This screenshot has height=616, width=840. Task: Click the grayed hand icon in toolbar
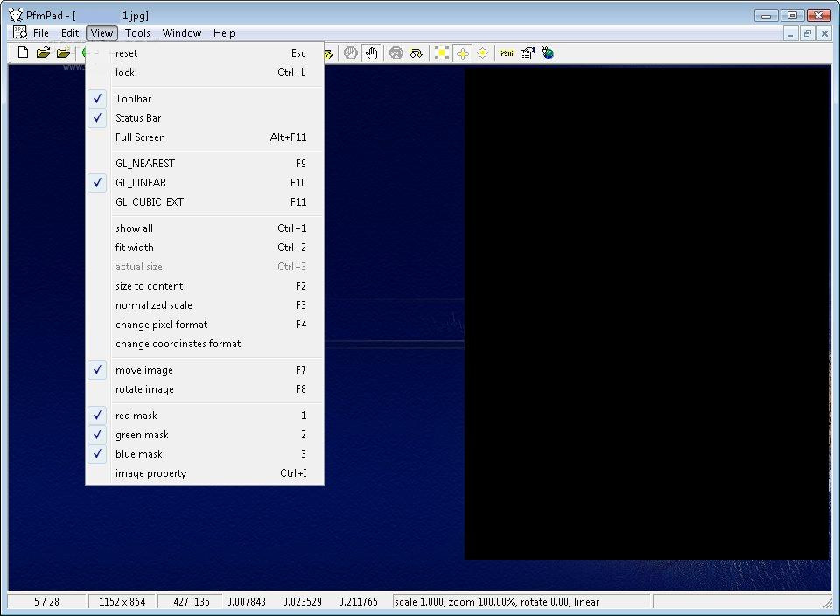point(350,53)
